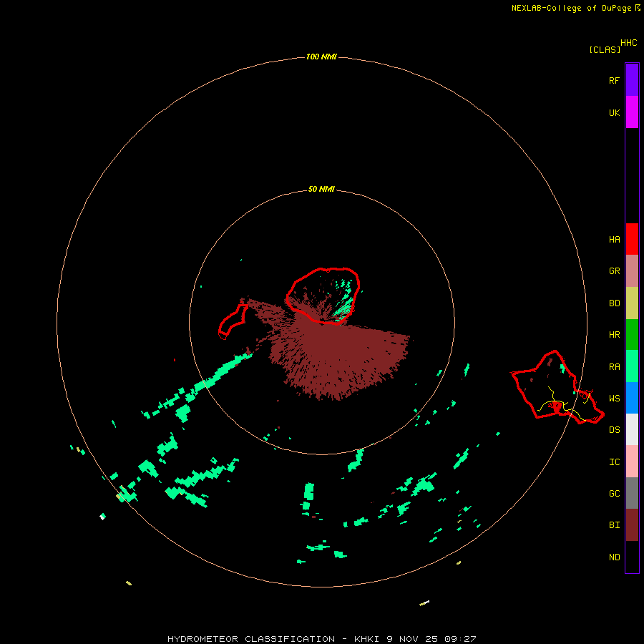Image resolution: width=644 pixels, height=644 pixels.
Task: Click the WS blue legend swatch
Action: click(x=632, y=398)
